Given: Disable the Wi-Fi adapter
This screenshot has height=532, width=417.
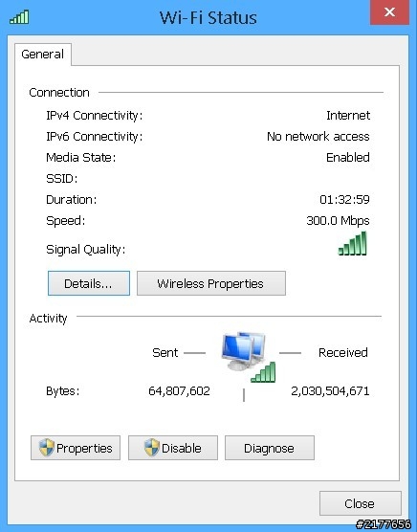Looking at the screenshot, I should pos(173,448).
